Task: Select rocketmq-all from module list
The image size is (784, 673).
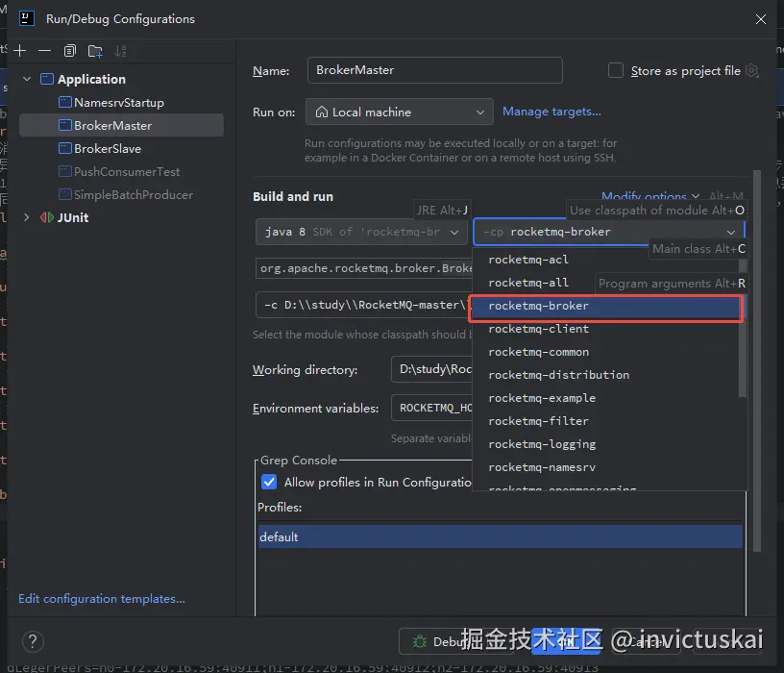Action: [x=605, y=283]
